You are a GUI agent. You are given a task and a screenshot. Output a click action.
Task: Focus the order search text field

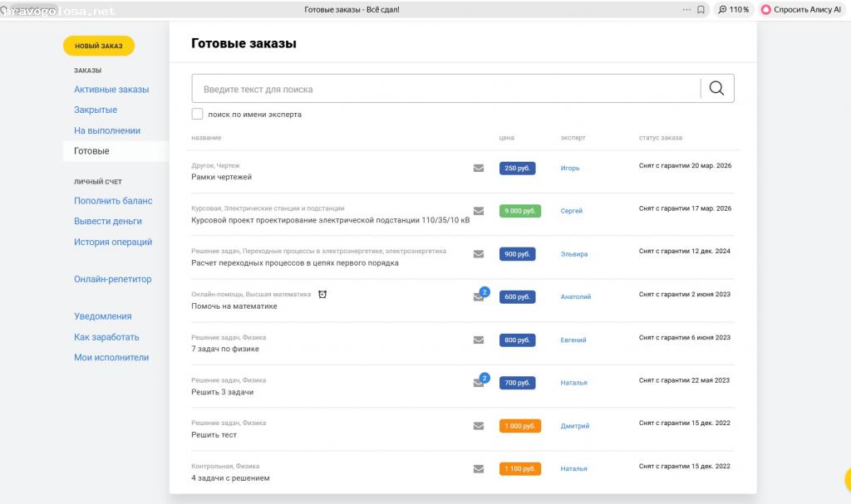click(x=445, y=89)
